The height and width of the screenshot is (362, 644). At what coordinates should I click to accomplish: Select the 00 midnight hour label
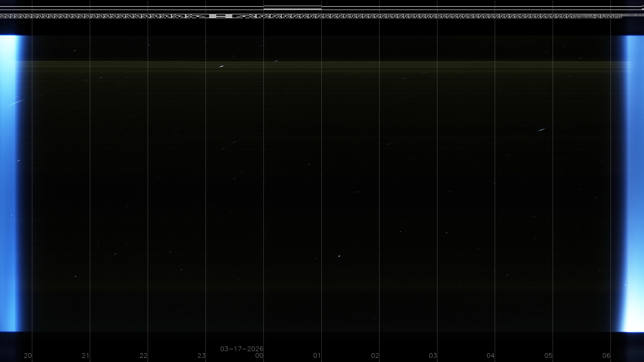259,355
